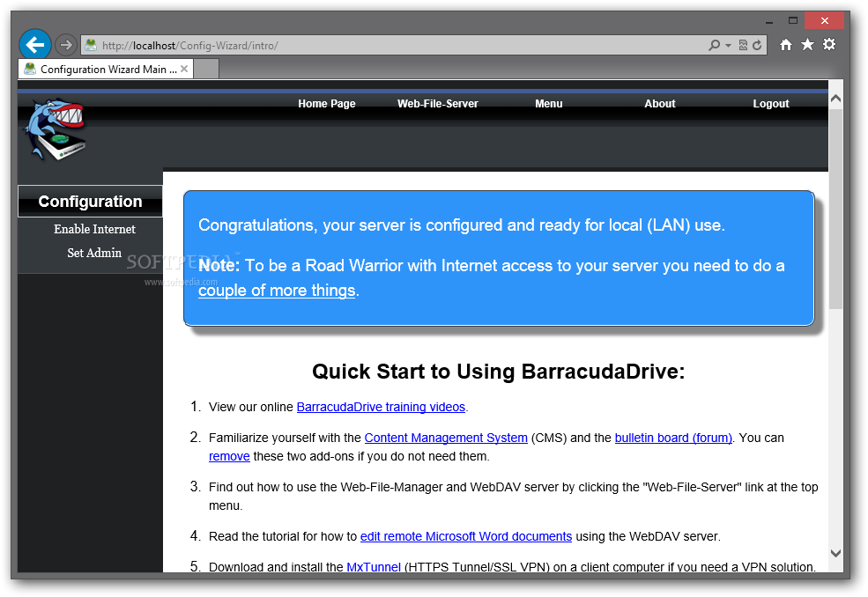Viewport: 868px width, 597px height.
Task: Click the 'Quick Start to Using BarracudaDrive:' heading
Action: pos(498,372)
